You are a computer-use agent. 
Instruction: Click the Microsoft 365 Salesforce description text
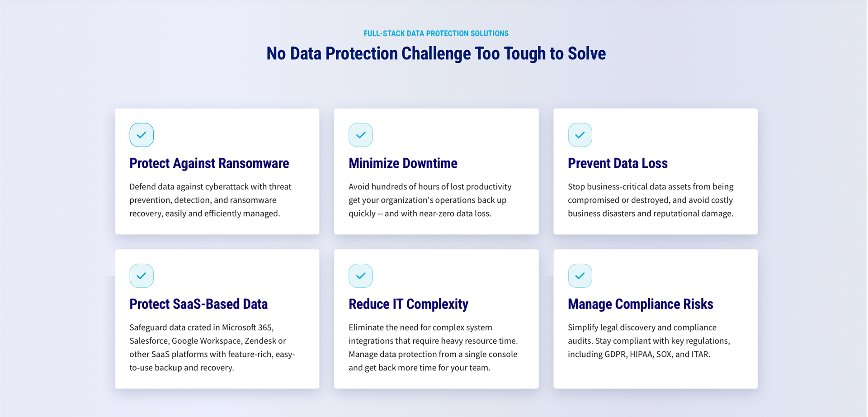pos(212,347)
